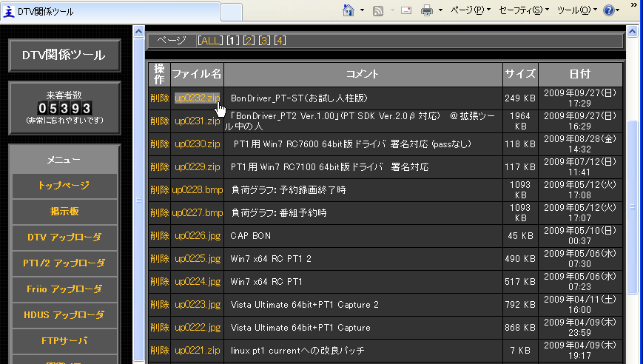The height and width of the screenshot is (364, 643).
Task: Open HDUS アップローダ link
Action: point(64,315)
